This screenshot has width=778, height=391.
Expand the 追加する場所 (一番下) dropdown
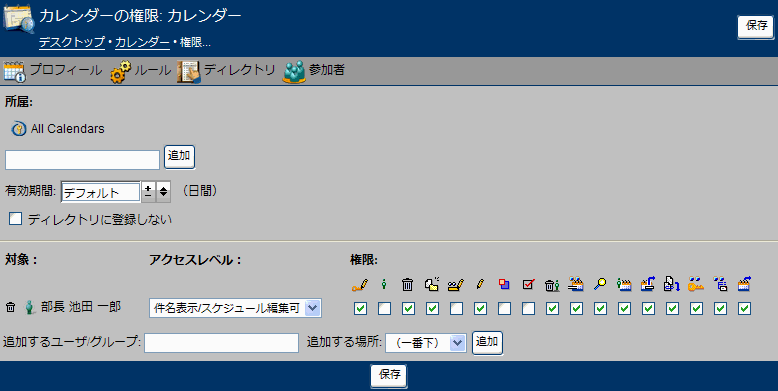pos(426,342)
